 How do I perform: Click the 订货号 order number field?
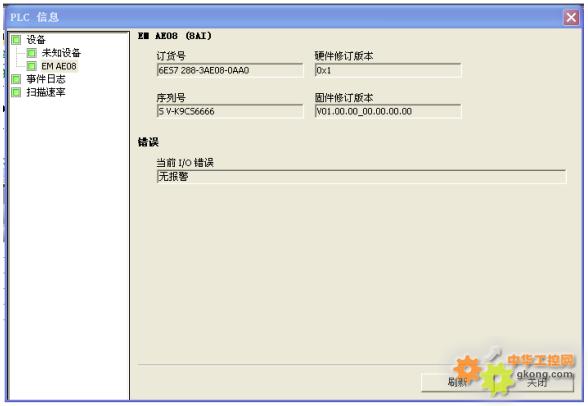[x=230, y=70]
